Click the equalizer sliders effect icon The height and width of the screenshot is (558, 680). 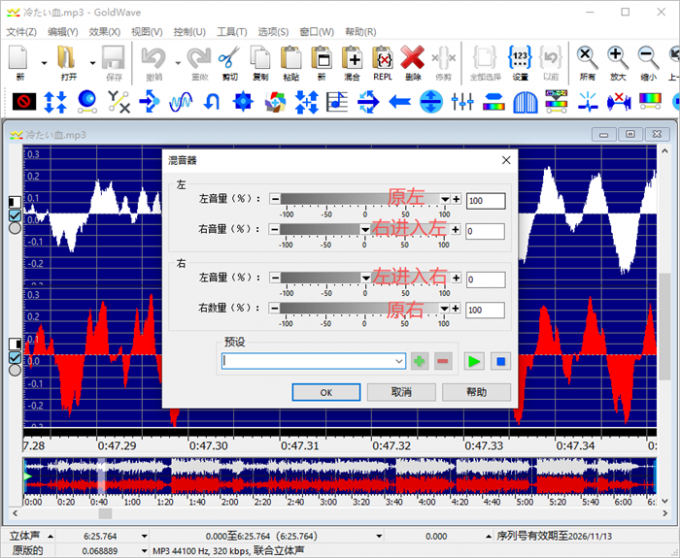462,102
